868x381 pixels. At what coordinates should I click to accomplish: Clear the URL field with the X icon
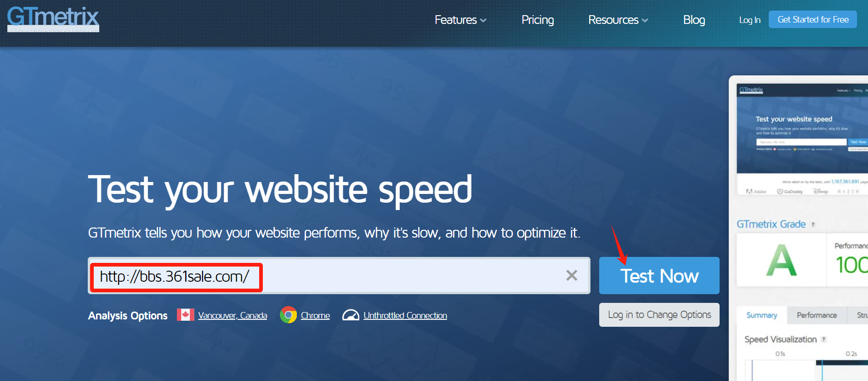click(x=572, y=275)
